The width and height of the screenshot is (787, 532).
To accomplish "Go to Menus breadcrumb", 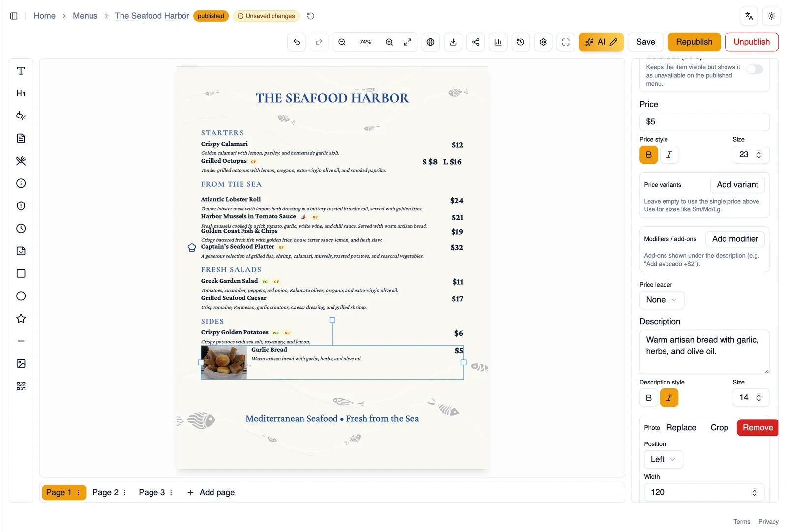I will (85, 16).
